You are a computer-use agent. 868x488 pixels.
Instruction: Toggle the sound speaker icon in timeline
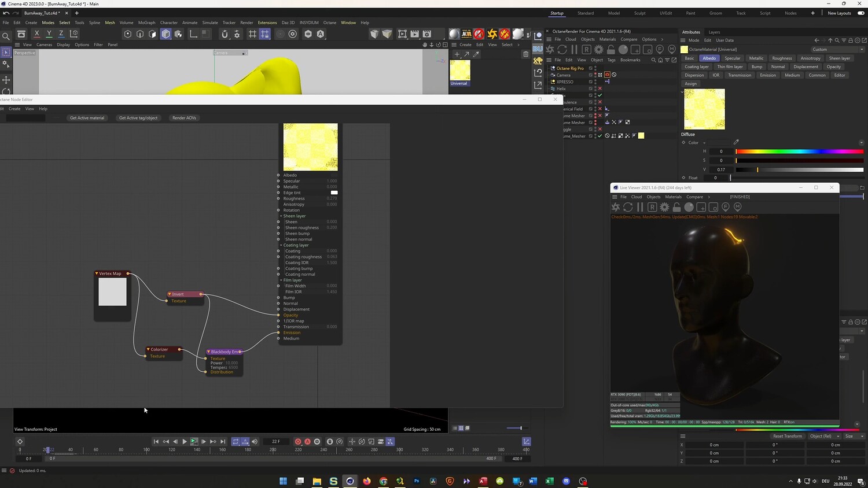click(255, 442)
